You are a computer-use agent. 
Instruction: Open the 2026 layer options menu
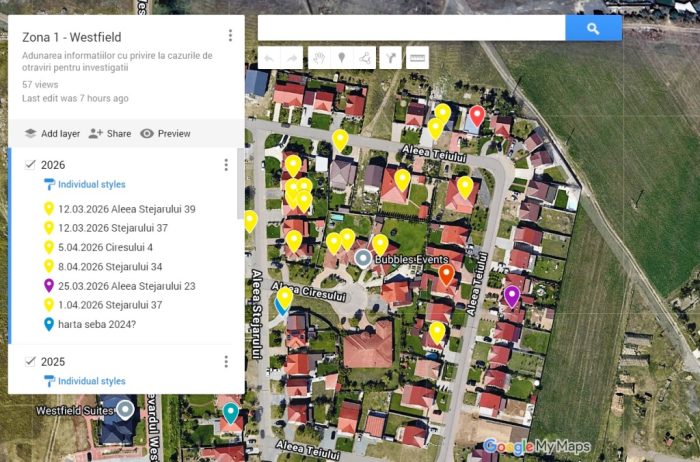[x=226, y=165]
